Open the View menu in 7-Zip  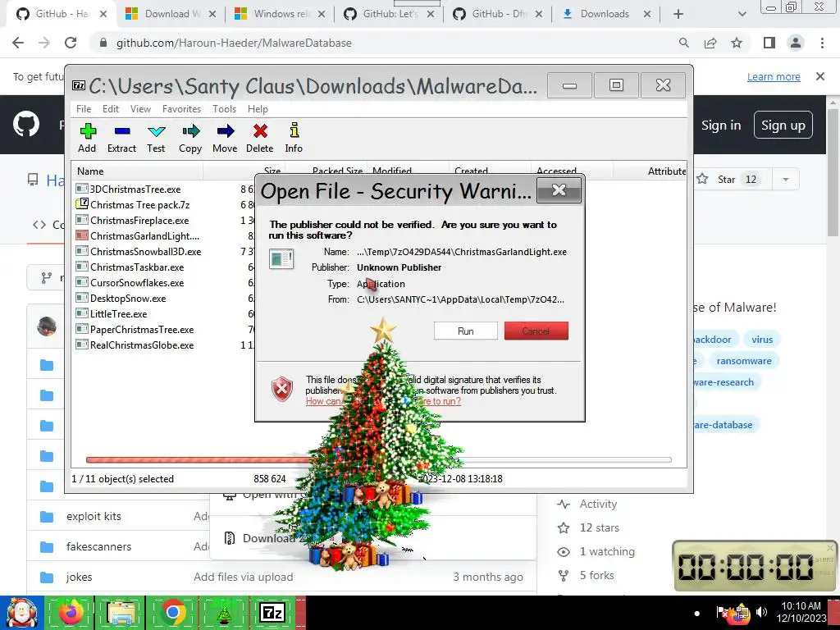point(140,109)
